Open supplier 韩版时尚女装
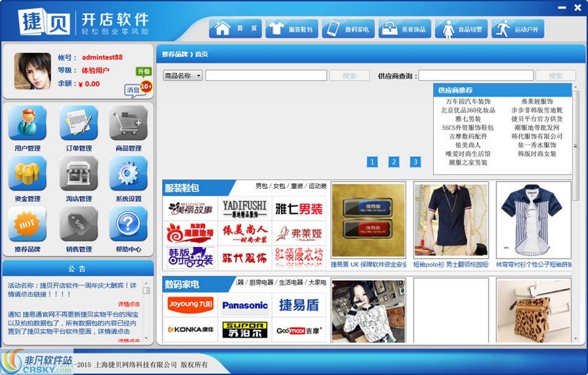Screen dimensions: 588x375 click(537, 154)
